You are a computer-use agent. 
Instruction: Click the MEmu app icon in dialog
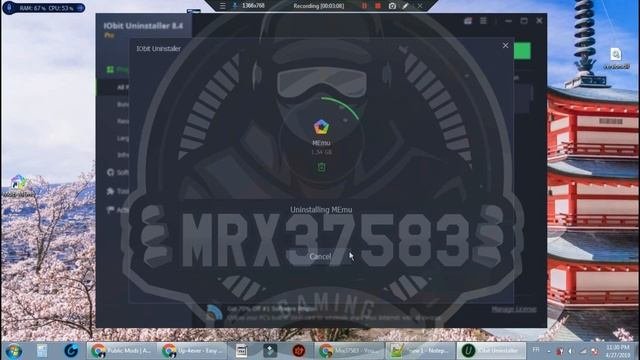pyautogui.click(x=321, y=127)
